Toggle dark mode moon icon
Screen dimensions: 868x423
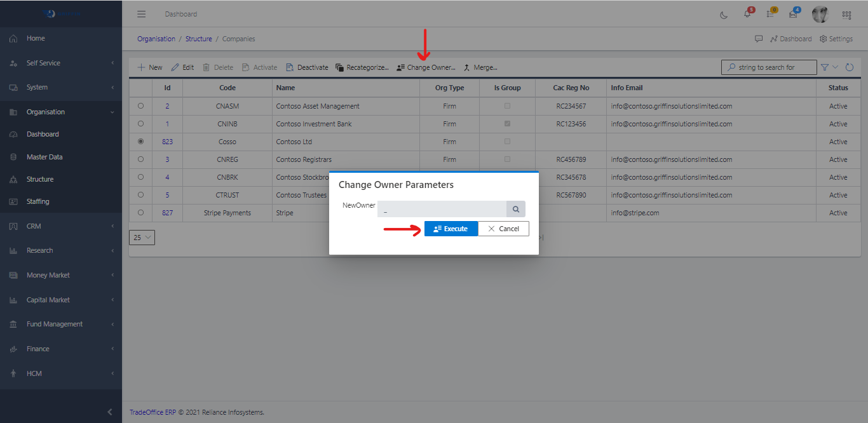[x=724, y=15]
